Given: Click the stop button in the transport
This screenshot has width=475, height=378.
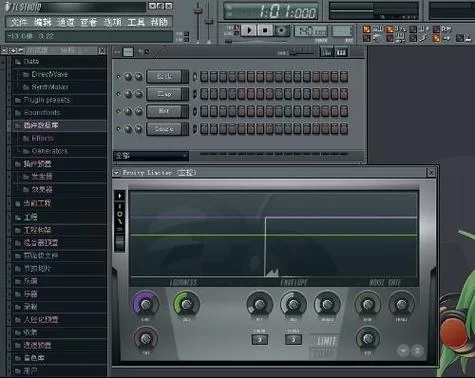Looking at the screenshot, I should coord(265,31).
